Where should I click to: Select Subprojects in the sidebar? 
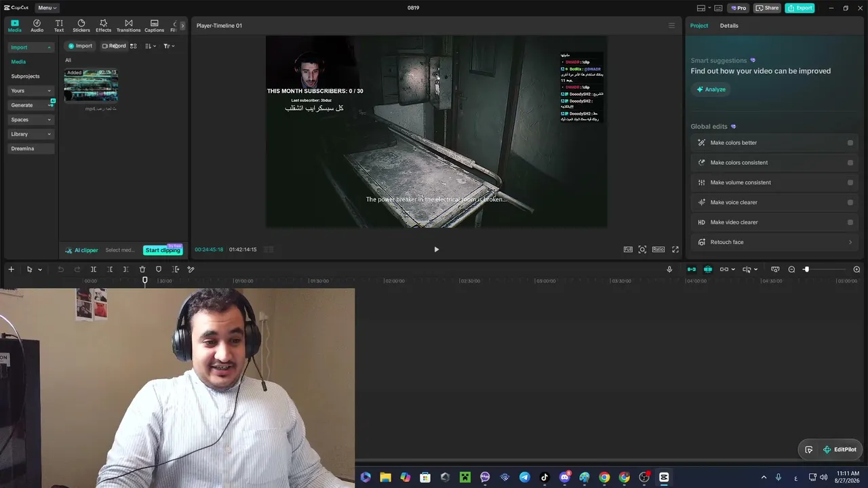25,77
